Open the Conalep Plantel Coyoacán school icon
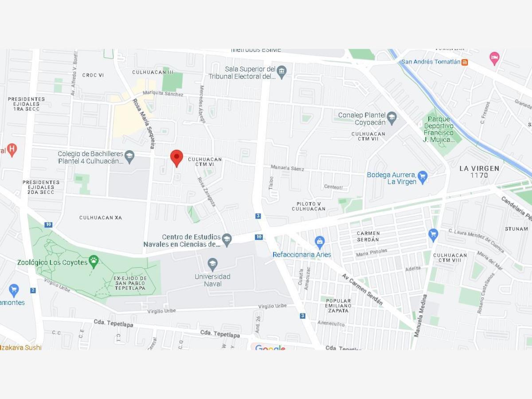 click(x=391, y=118)
